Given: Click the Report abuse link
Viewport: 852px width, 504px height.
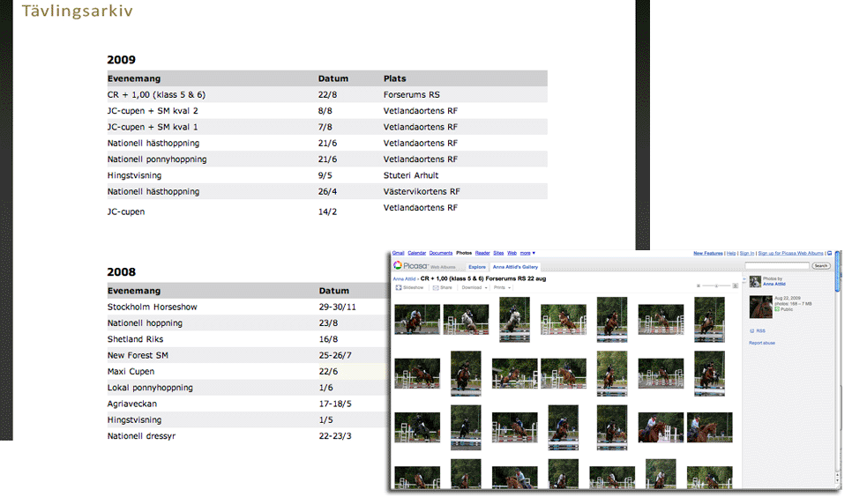Looking at the screenshot, I should point(762,343).
